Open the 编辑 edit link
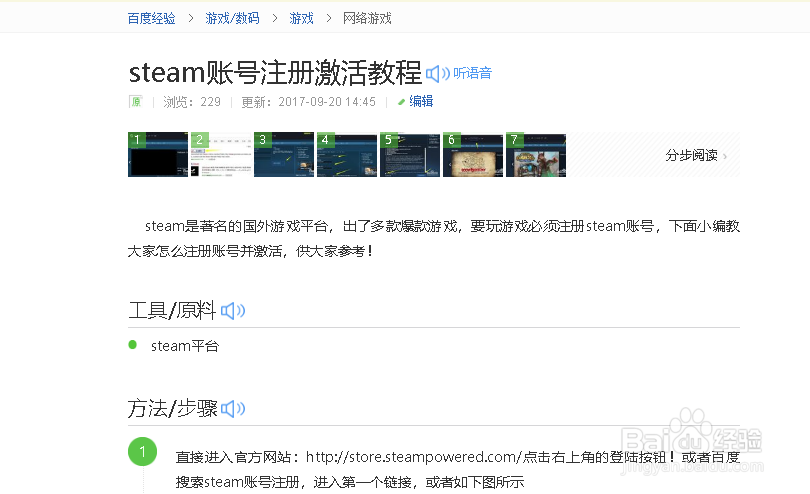Screen dimensions: 810x494 click(x=421, y=101)
